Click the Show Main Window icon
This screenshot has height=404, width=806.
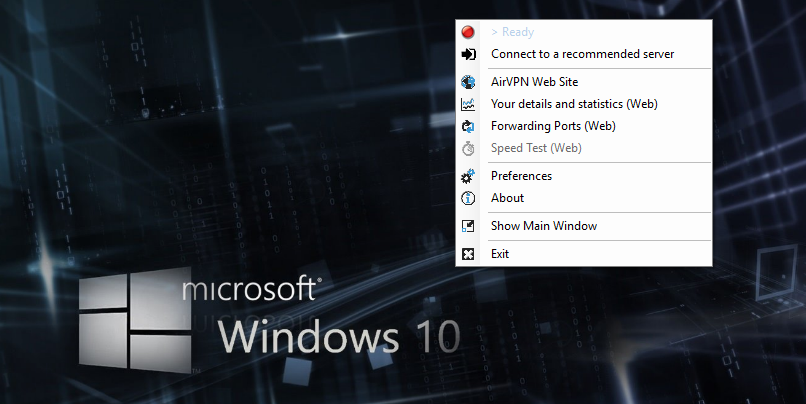pyautogui.click(x=468, y=226)
